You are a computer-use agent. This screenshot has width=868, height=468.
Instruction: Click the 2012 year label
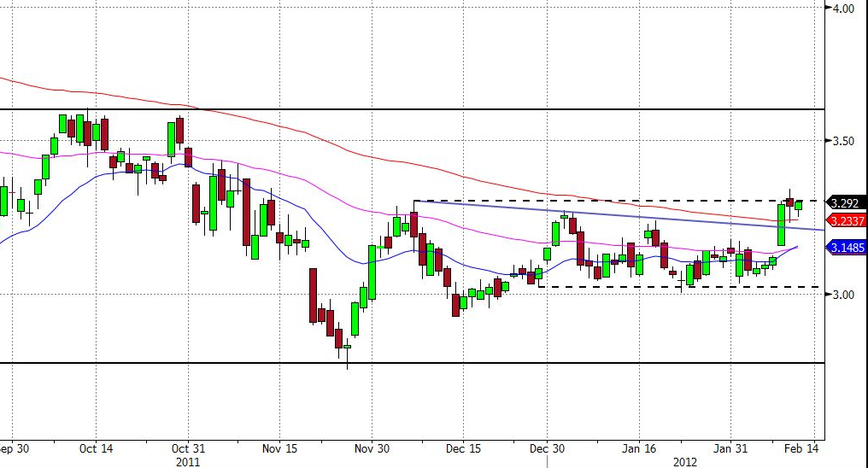685,461
